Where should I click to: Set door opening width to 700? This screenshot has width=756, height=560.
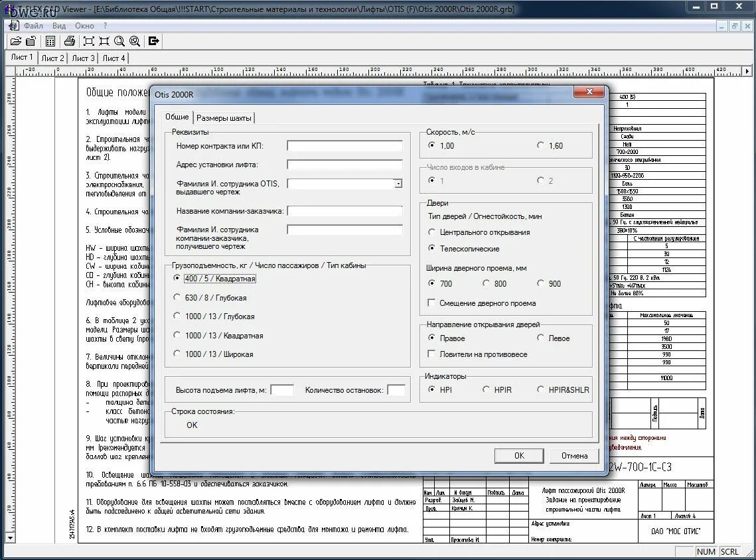click(440, 284)
